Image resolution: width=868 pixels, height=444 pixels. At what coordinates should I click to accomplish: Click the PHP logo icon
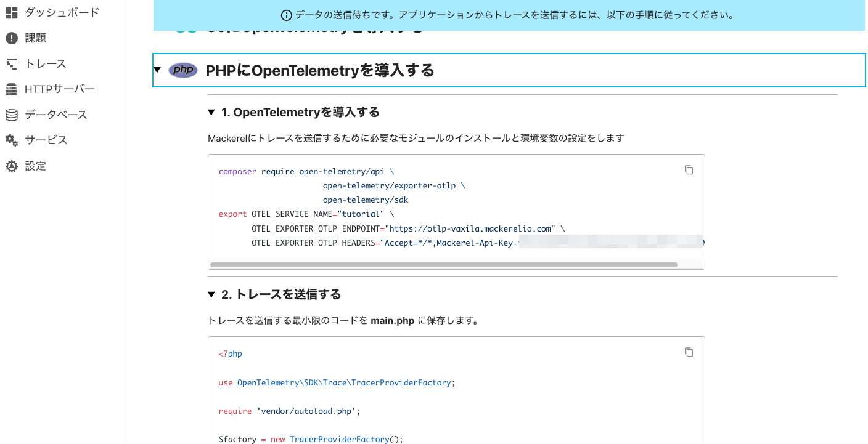point(183,70)
